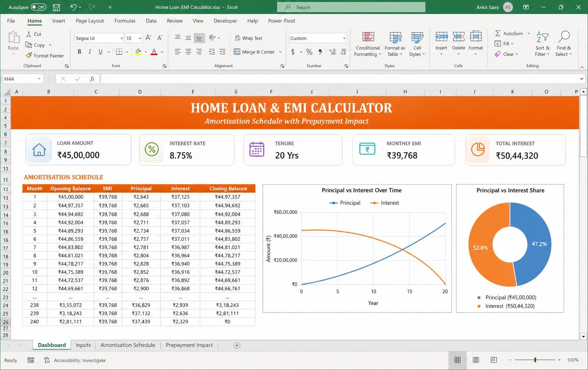Expand the Name Box dropdown

[39, 79]
